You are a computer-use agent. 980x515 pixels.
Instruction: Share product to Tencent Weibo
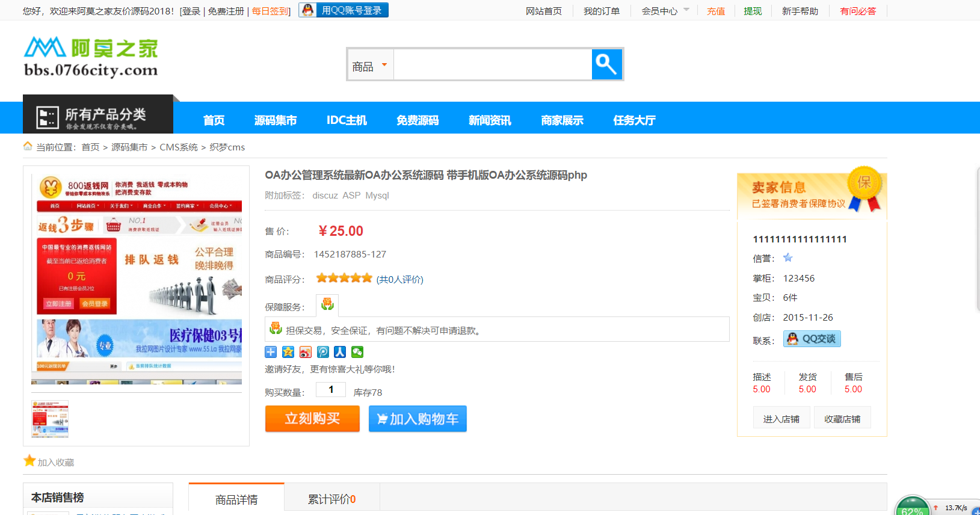click(323, 352)
